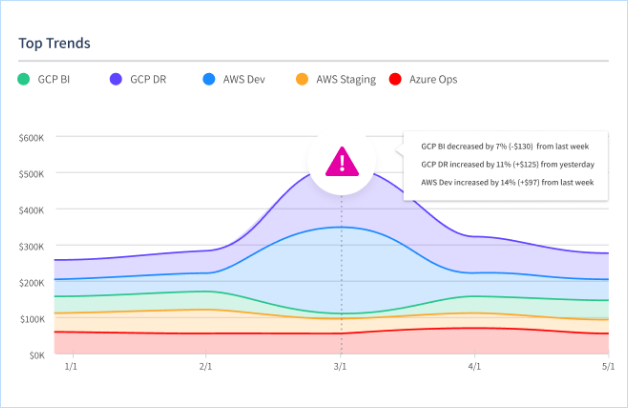
Task: Click the purple GCP DR legend dot
Action: coord(115,79)
